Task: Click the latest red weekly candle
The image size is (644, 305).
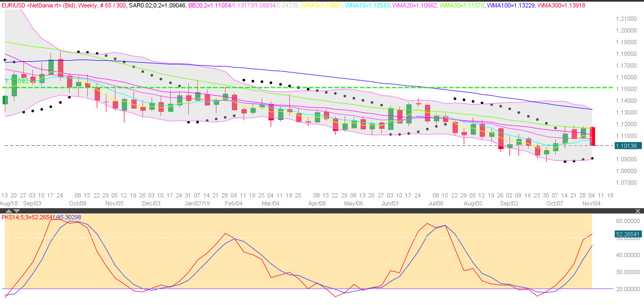Action: (592, 136)
